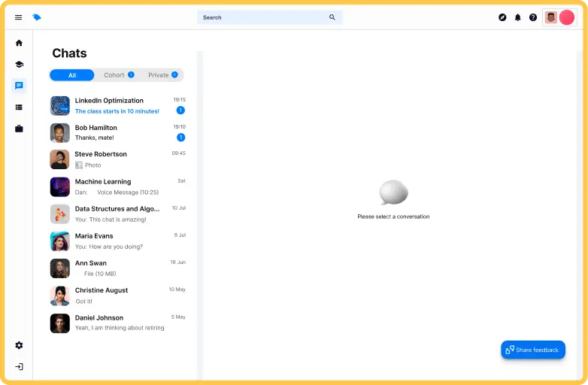Click Share feedback button
588x385 pixels.
(x=533, y=350)
